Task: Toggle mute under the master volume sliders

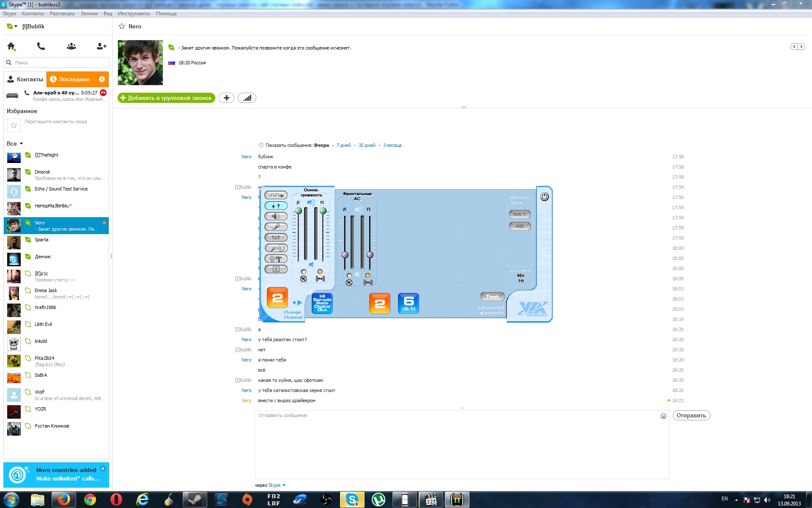Action: pos(303,279)
